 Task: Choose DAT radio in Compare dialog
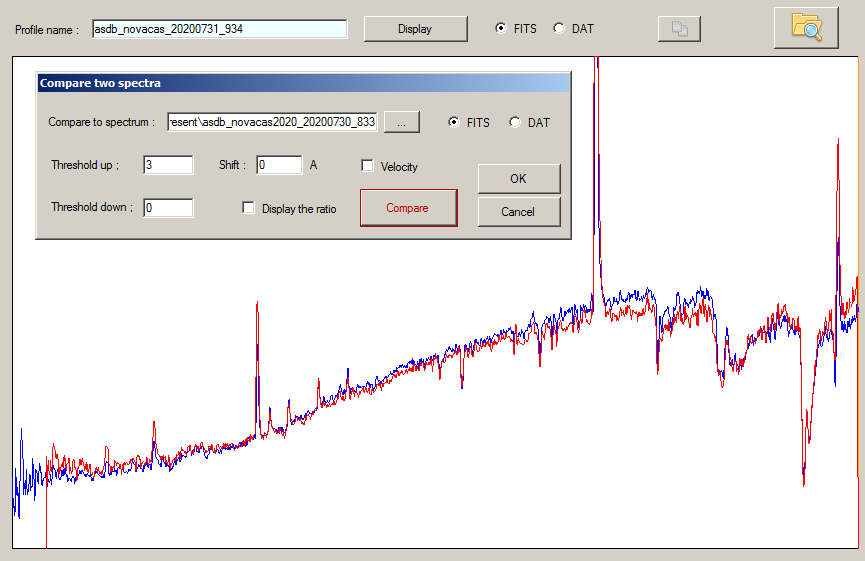tap(515, 122)
